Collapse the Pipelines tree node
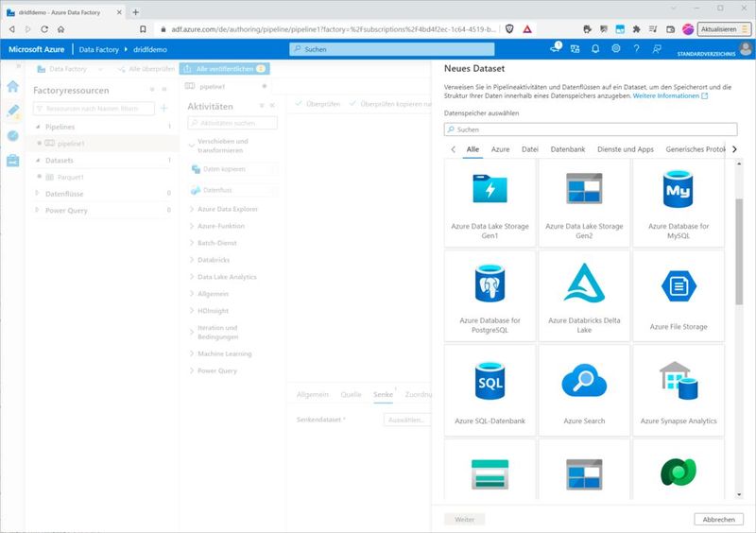This screenshot has width=756, height=533. pos(38,127)
